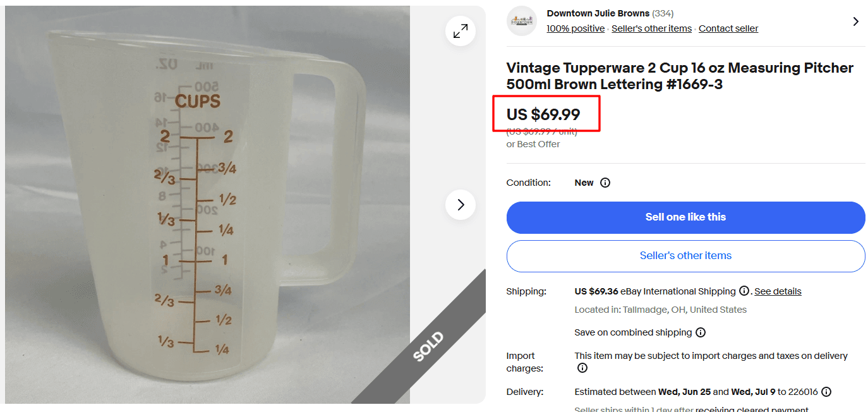The height and width of the screenshot is (412, 868).
Task: Click info icon after delivery estimate
Action: click(826, 392)
